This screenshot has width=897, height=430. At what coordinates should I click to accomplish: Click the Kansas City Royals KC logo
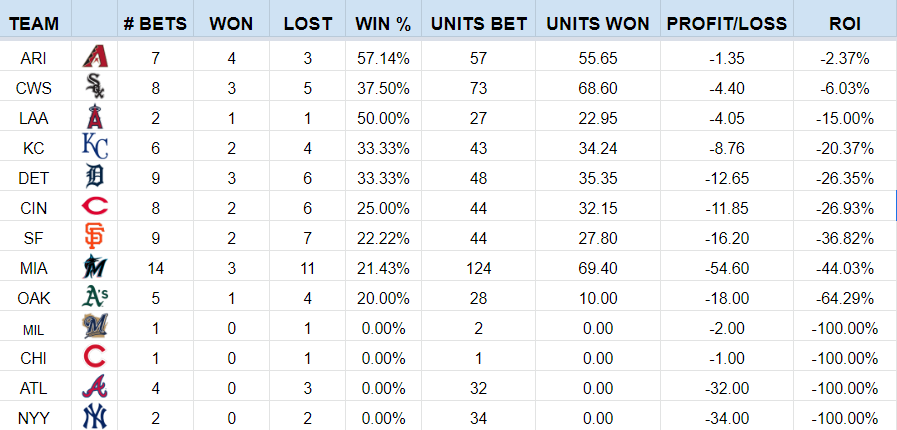[x=95, y=148]
